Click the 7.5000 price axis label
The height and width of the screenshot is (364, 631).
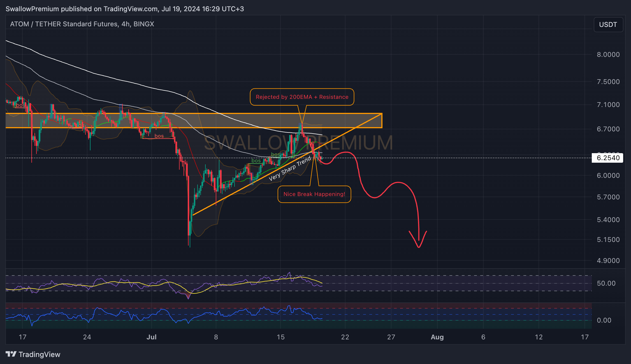(x=608, y=82)
